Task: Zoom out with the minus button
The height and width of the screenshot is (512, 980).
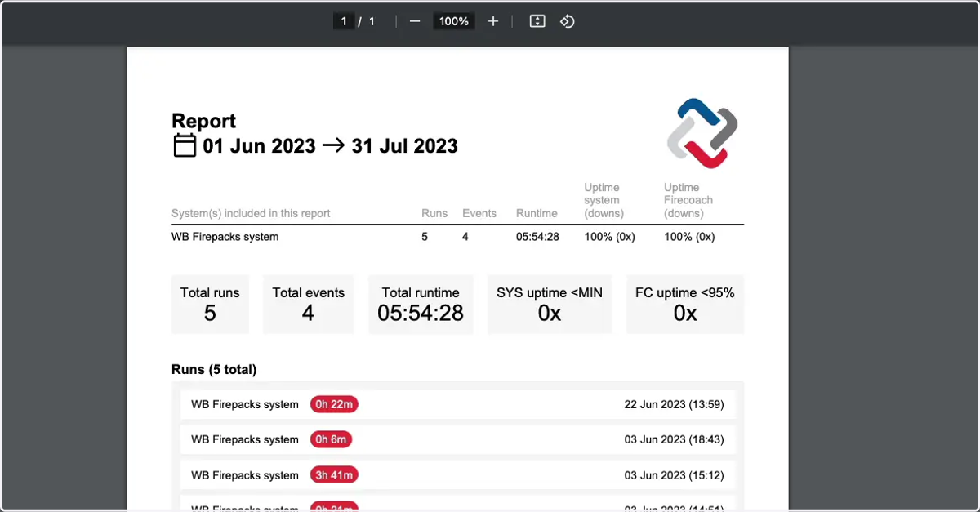Action: [415, 21]
